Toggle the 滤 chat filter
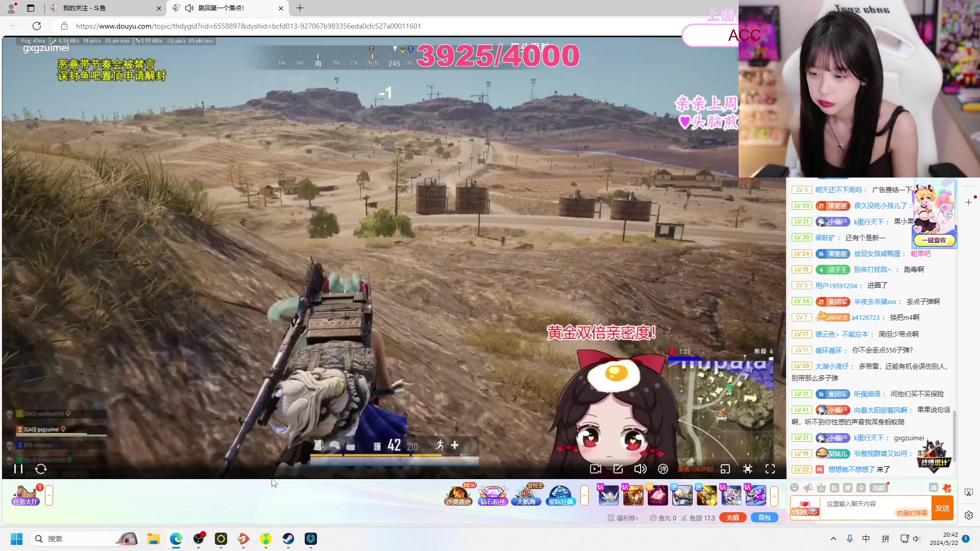This screenshot has height=551, width=980. [934, 488]
